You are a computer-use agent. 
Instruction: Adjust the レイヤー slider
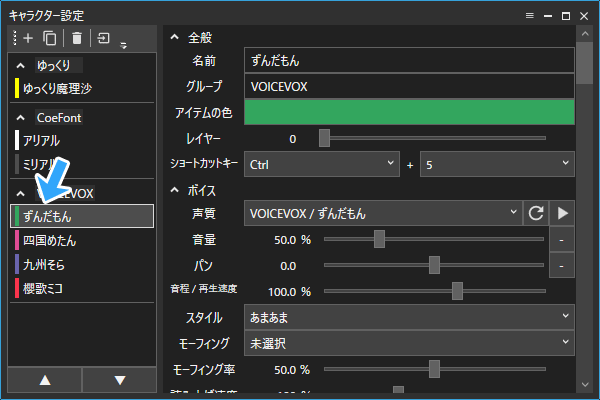coord(432,138)
